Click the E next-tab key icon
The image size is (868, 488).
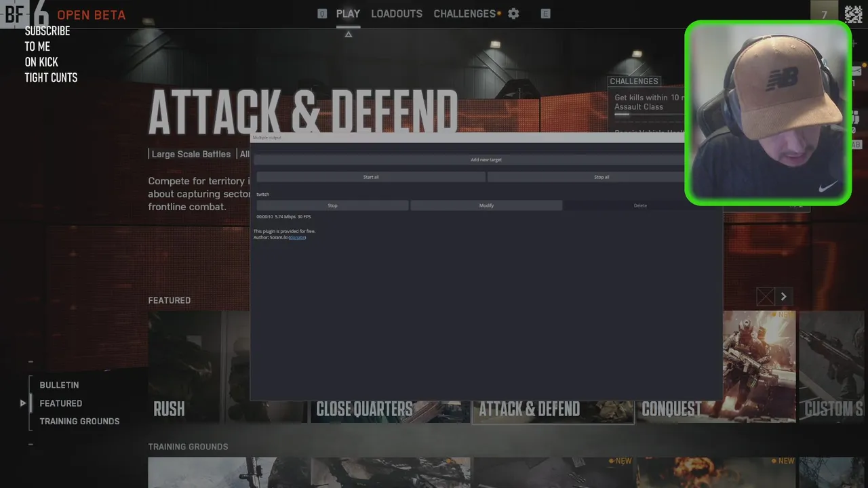(545, 14)
